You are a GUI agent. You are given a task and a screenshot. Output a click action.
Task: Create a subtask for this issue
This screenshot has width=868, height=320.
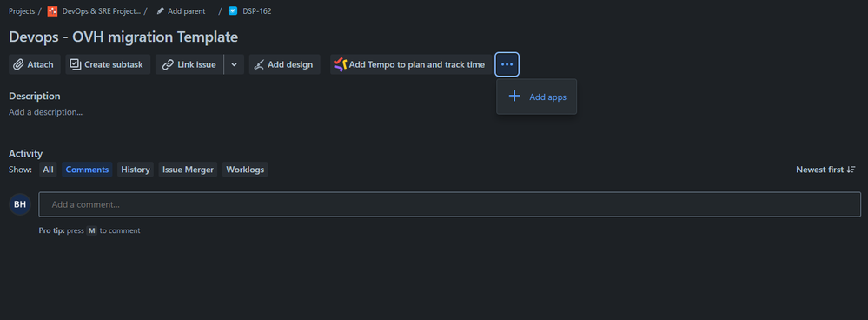point(108,64)
